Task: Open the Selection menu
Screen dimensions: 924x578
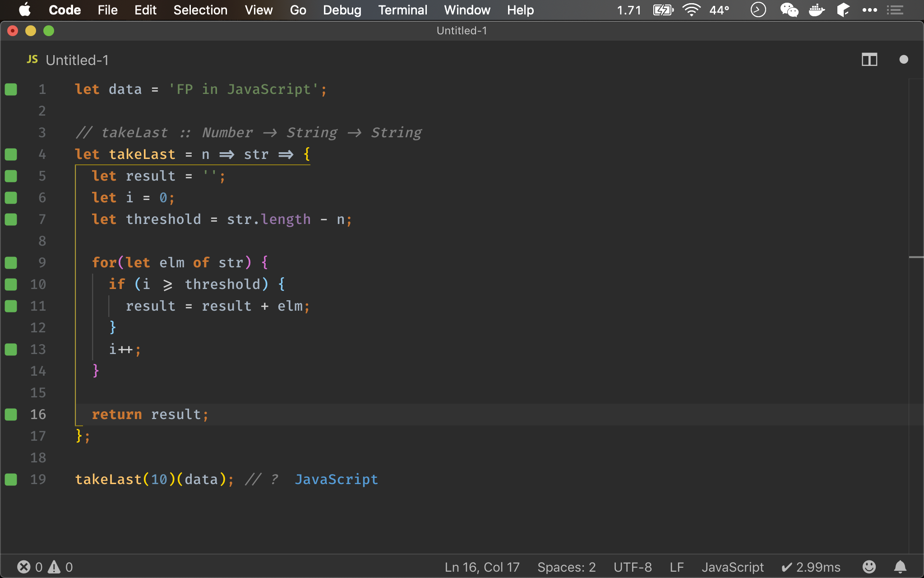Action: coord(200,10)
